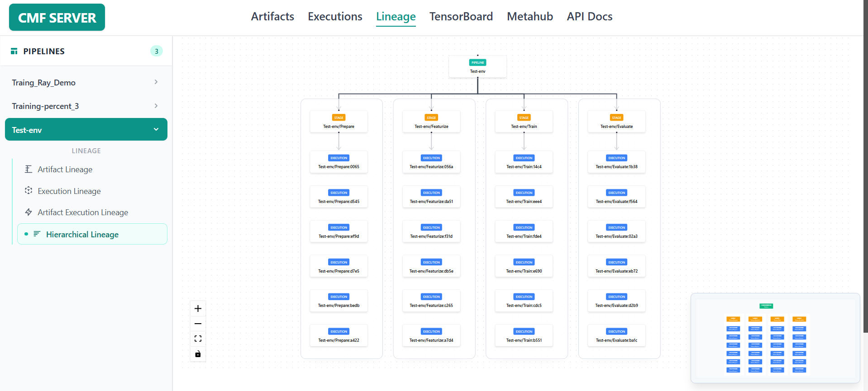This screenshot has width=868, height=391.
Task: Click the Test-env/Evaluate stage node
Action: [616, 122]
